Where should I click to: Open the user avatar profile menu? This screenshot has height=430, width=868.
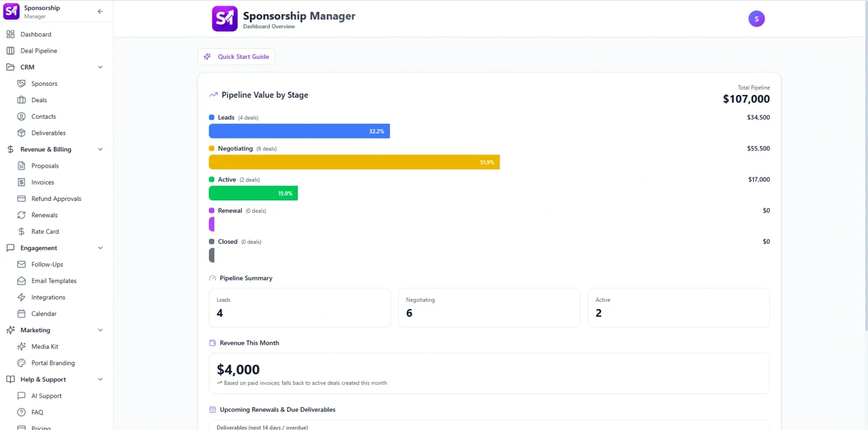756,19
